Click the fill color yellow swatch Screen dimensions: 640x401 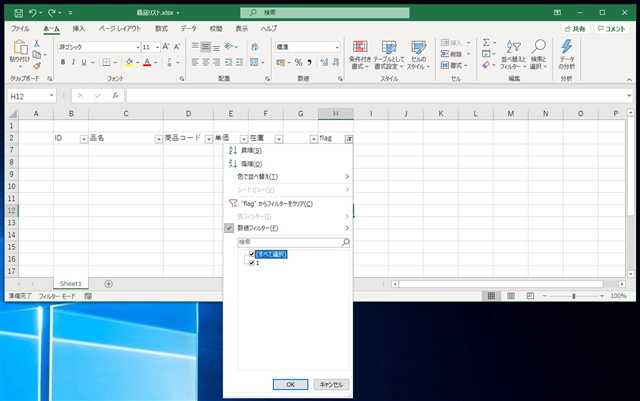[x=129, y=62]
